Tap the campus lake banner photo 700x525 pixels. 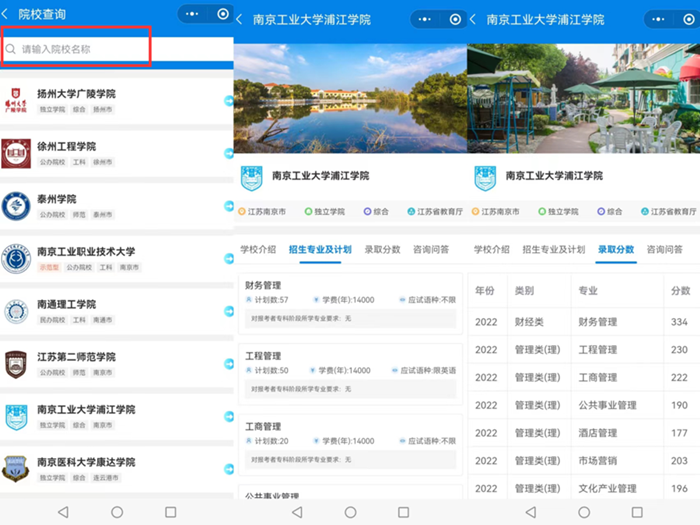click(350, 98)
